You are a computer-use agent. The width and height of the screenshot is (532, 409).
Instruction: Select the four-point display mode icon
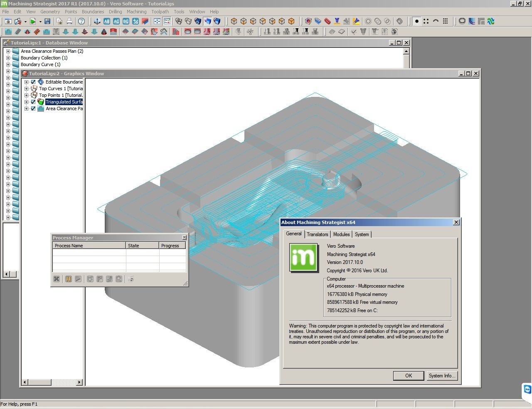pos(426,21)
